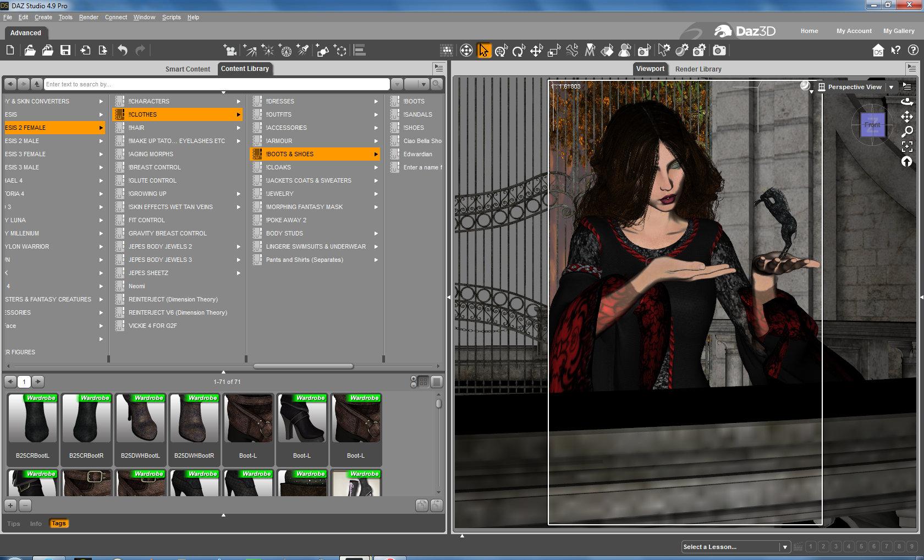924x560 pixels.
Task: Click the Undo arrow icon
Action: pyautogui.click(x=122, y=51)
